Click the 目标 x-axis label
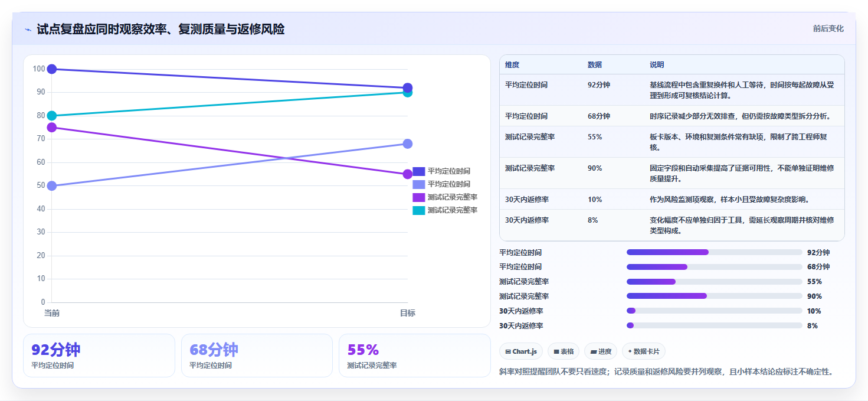Screen dimensions: 868x401 click(407, 313)
